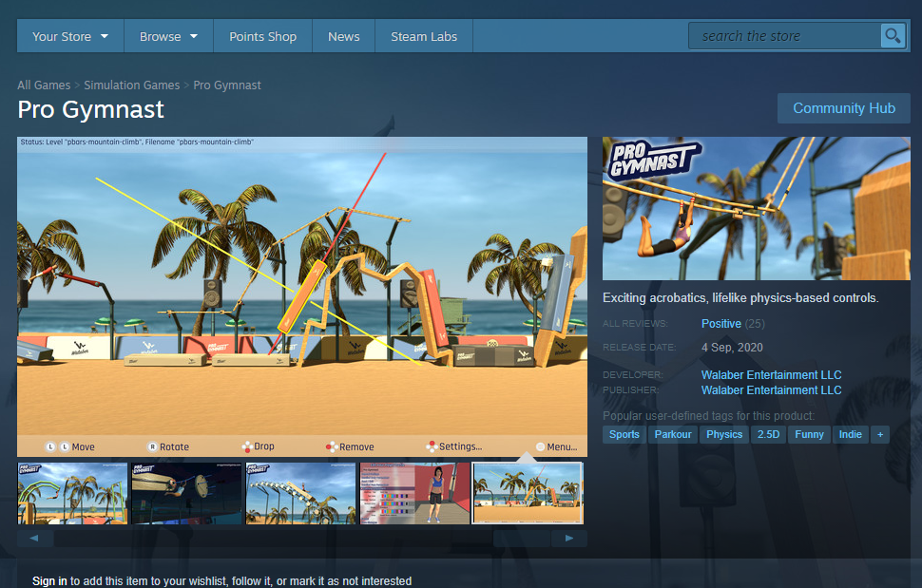Click the Pro Gymnast page title
The width and height of the screenshot is (922, 588).
(90, 110)
